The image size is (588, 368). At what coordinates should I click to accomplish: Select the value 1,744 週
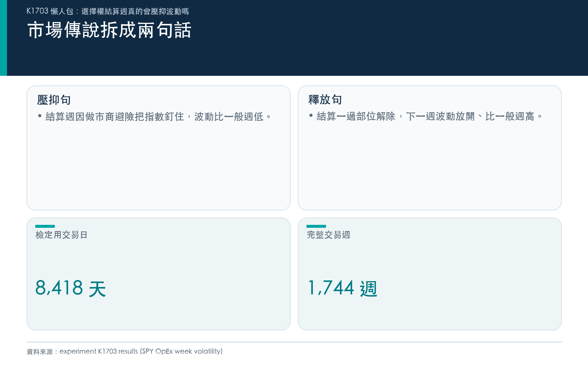tap(342, 288)
